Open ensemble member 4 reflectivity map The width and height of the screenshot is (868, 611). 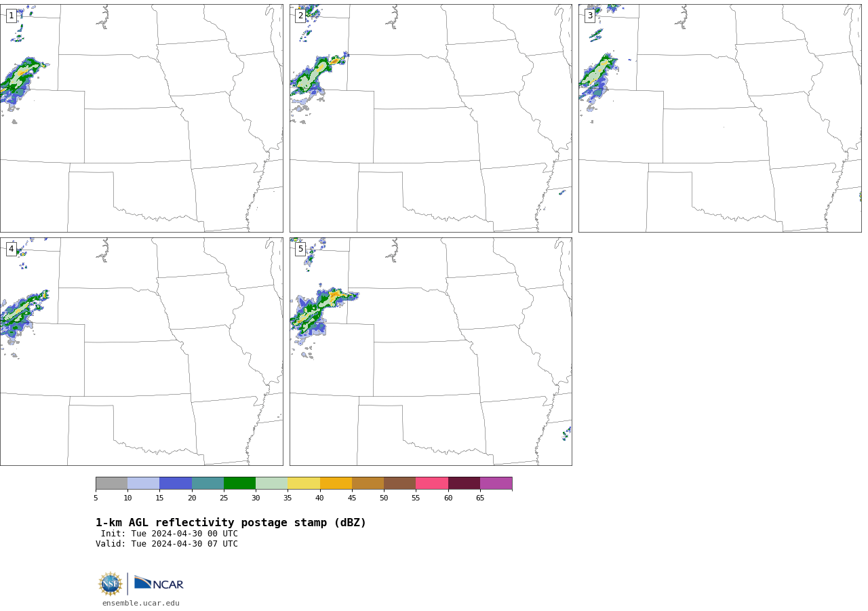click(x=142, y=351)
